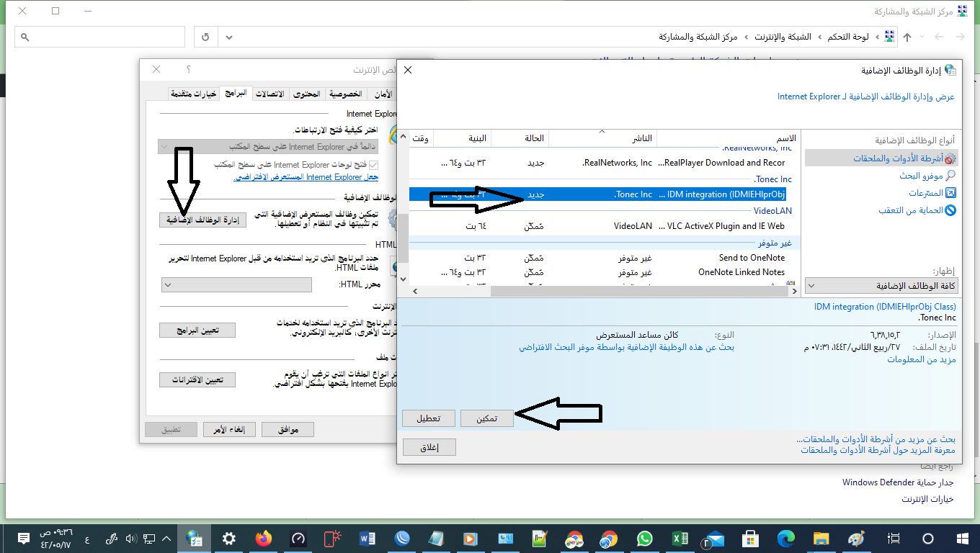980x553 pixels.
Task: Open the speed gauge app in the taskbar
Action: [298, 538]
